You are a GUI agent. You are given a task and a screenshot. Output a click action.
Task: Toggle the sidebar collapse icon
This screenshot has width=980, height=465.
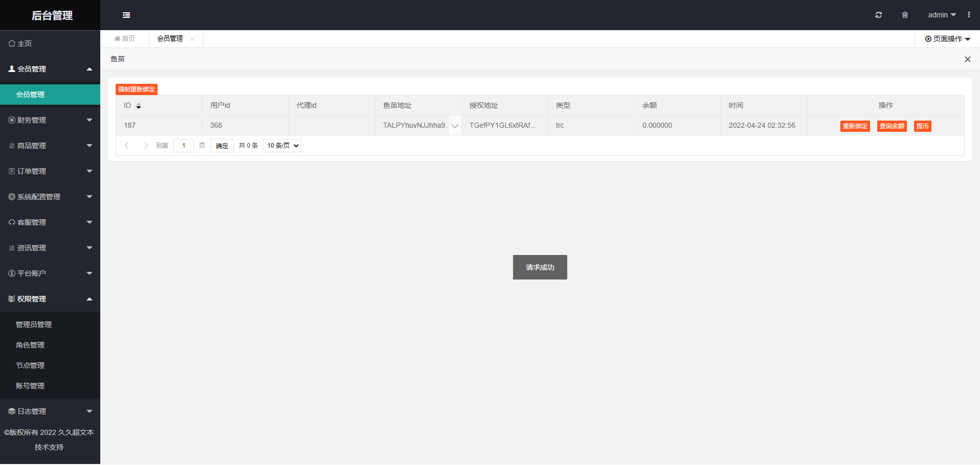point(126,15)
